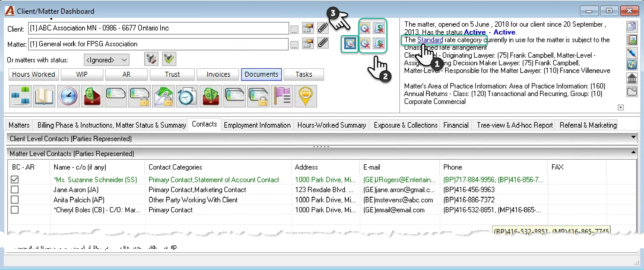Click the Contact Categories column header
The height and width of the screenshot is (270, 644).
[218, 167]
